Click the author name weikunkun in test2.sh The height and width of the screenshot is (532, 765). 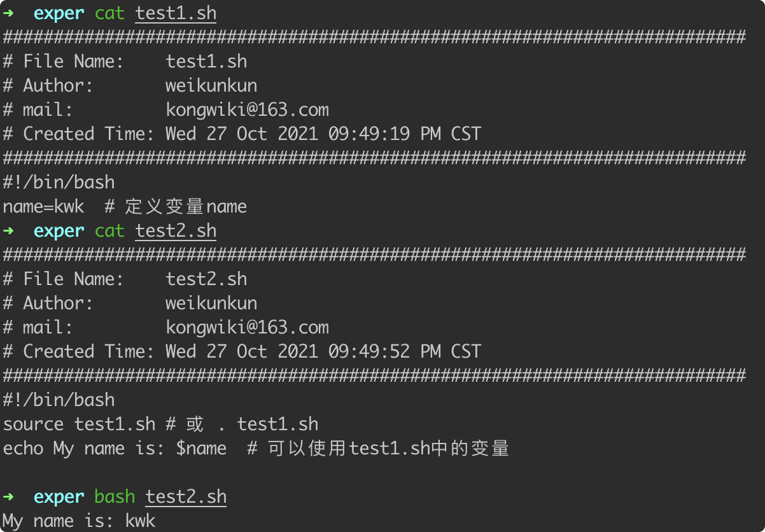pos(211,304)
